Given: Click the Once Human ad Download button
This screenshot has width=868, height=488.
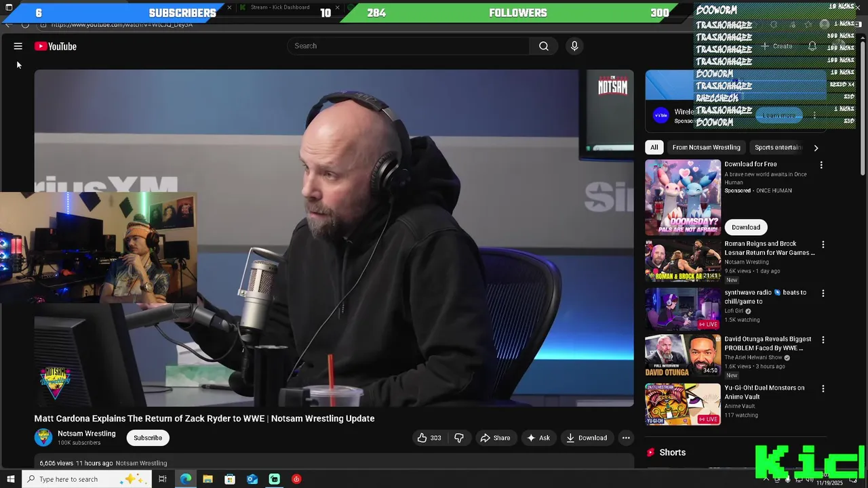Looking at the screenshot, I should (746, 227).
